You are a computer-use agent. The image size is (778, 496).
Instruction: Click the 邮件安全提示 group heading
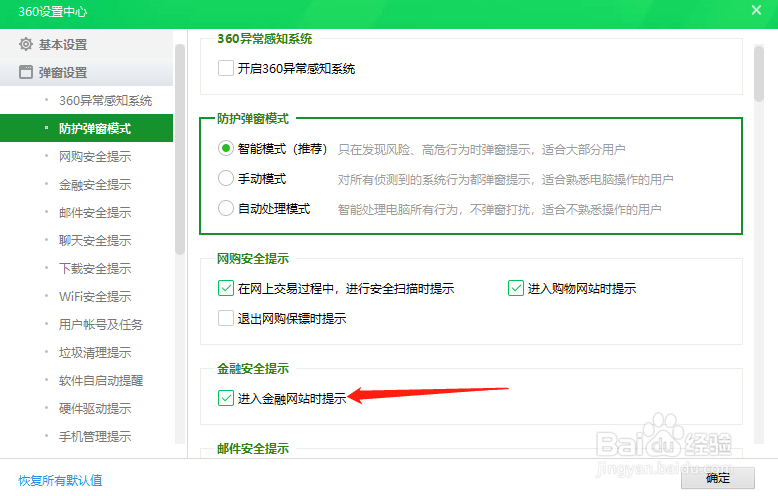pos(253,448)
